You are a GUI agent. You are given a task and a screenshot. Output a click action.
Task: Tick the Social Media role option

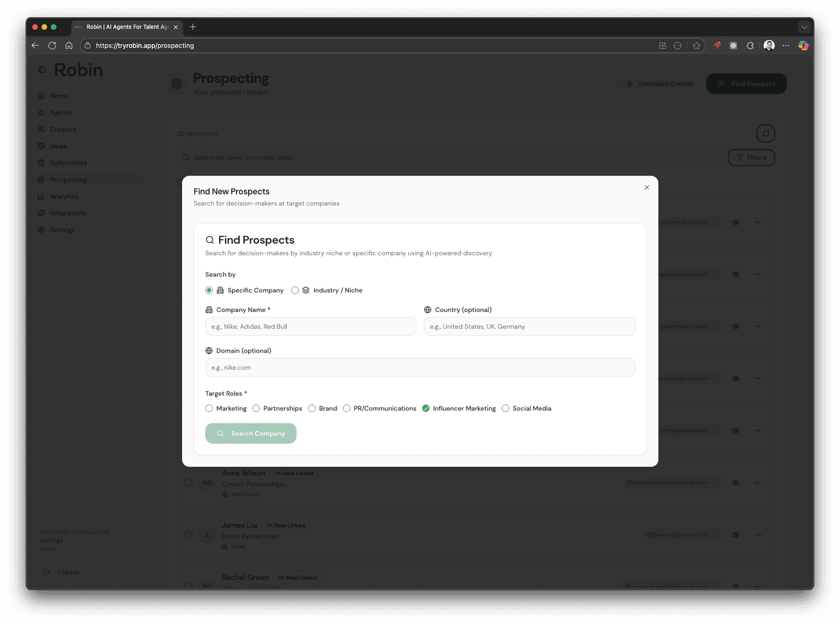tap(505, 408)
